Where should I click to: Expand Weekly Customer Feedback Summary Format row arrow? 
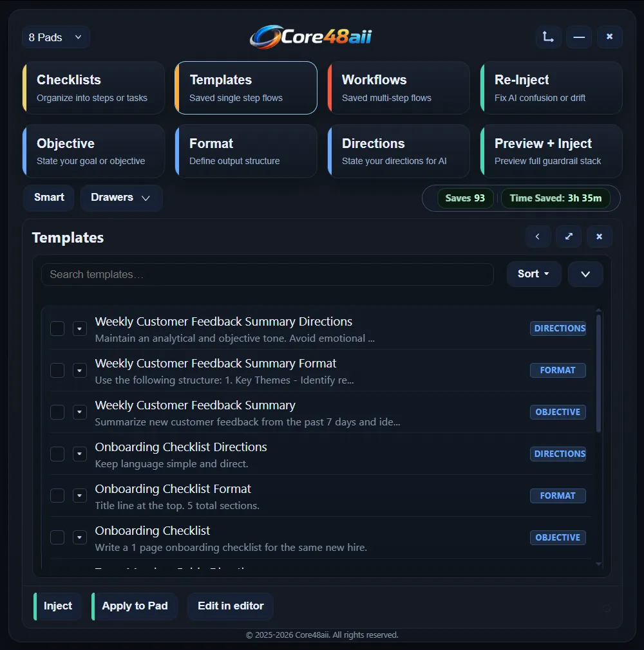pos(80,370)
